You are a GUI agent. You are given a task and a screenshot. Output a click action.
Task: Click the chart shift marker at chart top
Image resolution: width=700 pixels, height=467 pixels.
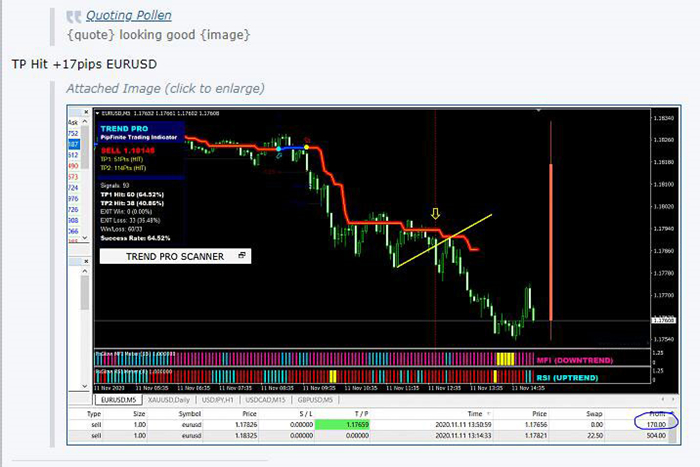(x=539, y=110)
